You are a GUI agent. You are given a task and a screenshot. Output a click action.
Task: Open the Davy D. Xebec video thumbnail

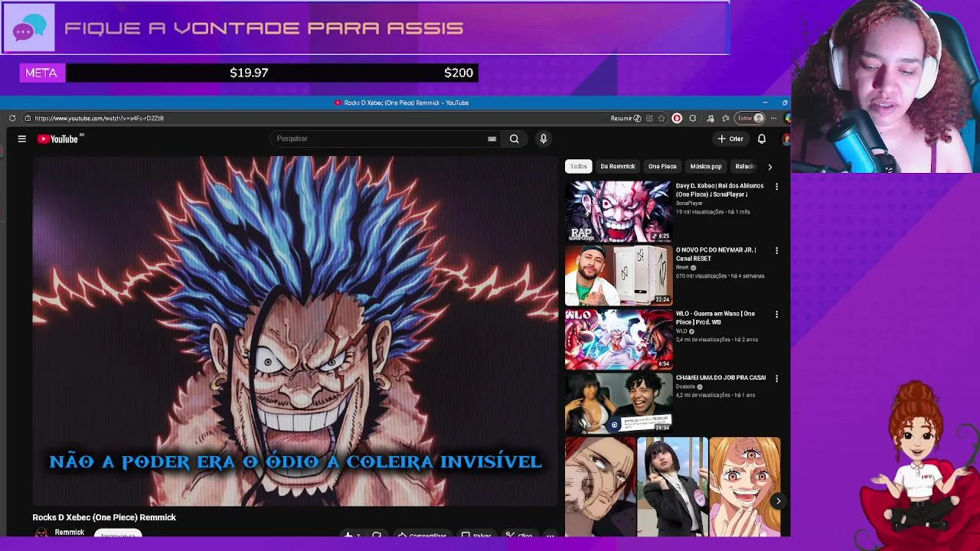pos(619,211)
